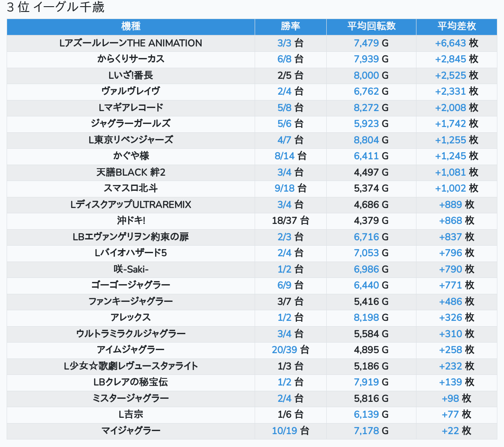Screen dimensions: 504x447
Task: Click win rate 9/18 台 for スマスロ北斗
Action: pos(290,188)
